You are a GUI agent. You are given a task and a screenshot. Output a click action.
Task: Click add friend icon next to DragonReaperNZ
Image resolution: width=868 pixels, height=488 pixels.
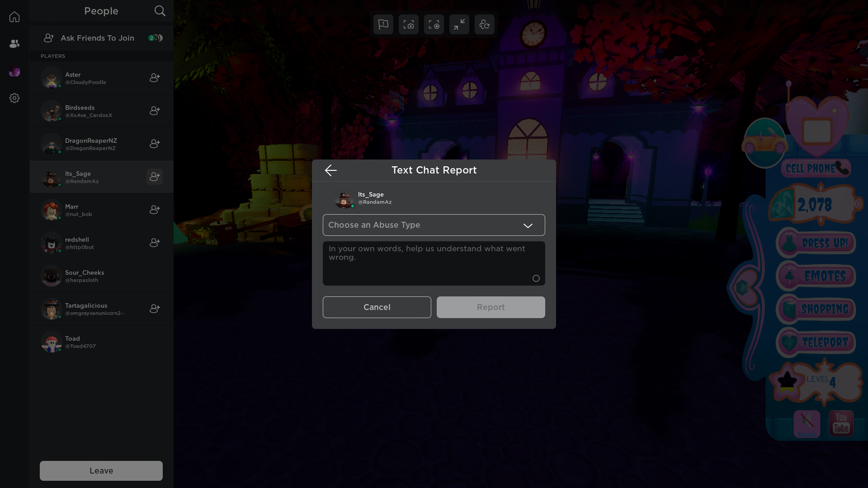pyautogui.click(x=155, y=144)
